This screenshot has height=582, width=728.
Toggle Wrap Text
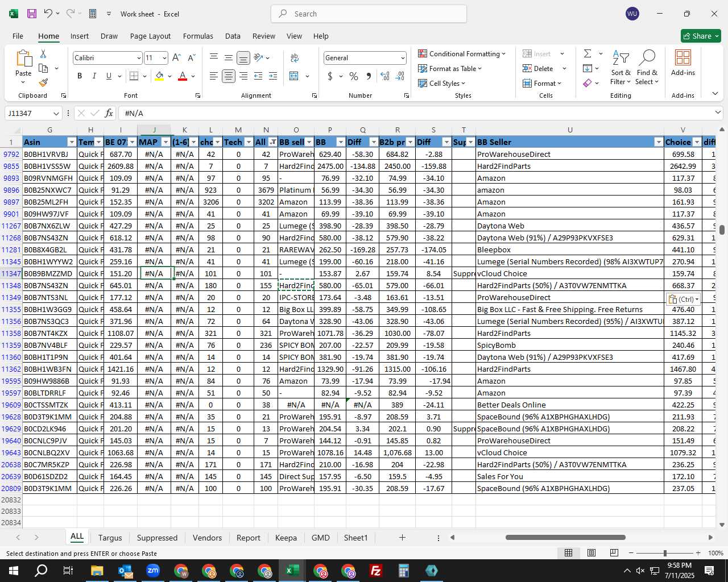coord(295,57)
